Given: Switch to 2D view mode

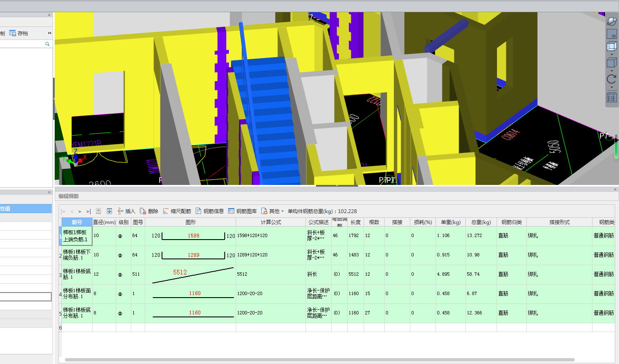Looking at the screenshot, I should coord(612,34).
